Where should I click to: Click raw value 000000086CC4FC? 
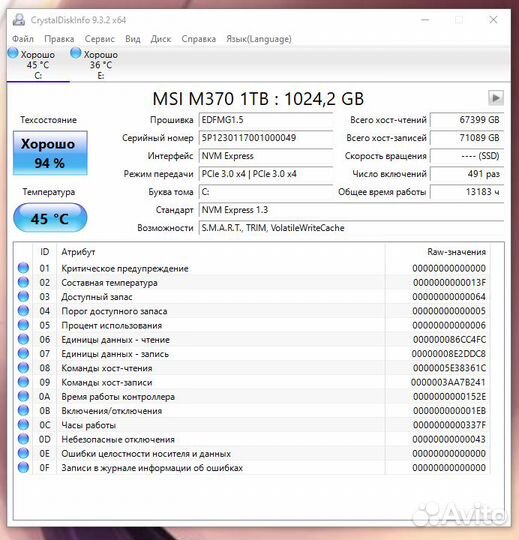tap(449, 340)
